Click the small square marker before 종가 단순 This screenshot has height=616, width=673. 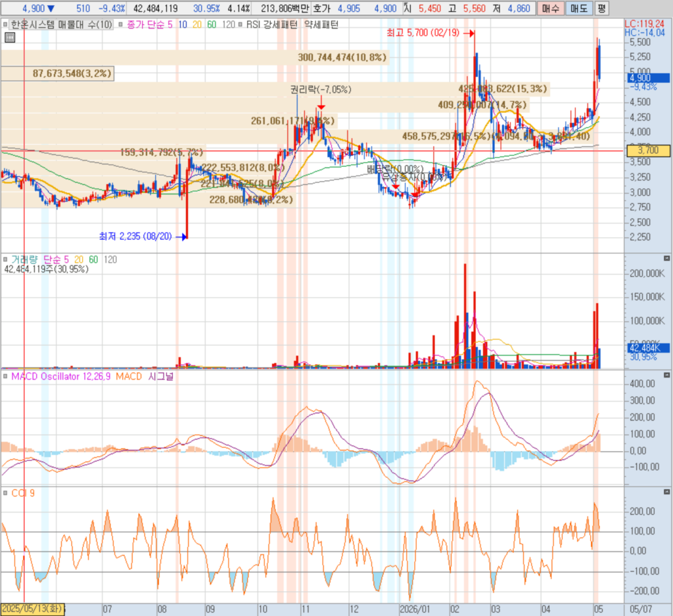(x=120, y=25)
